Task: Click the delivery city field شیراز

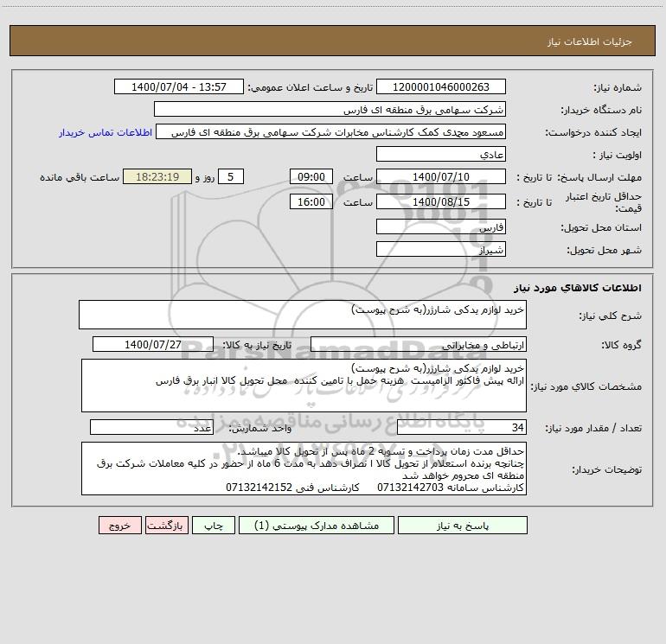Action: click(x=441, y=249)
